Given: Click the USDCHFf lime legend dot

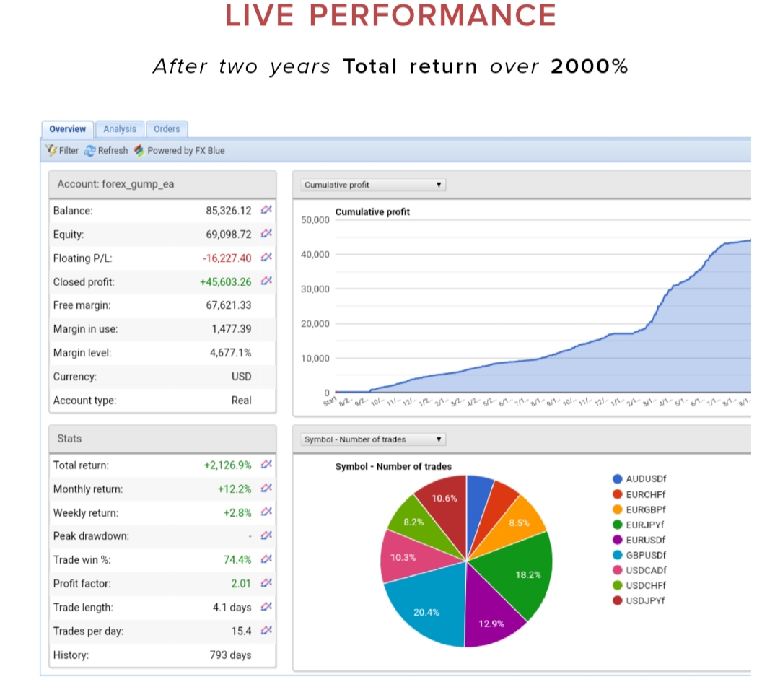Looking at the screenshot, I should [618, 585].
